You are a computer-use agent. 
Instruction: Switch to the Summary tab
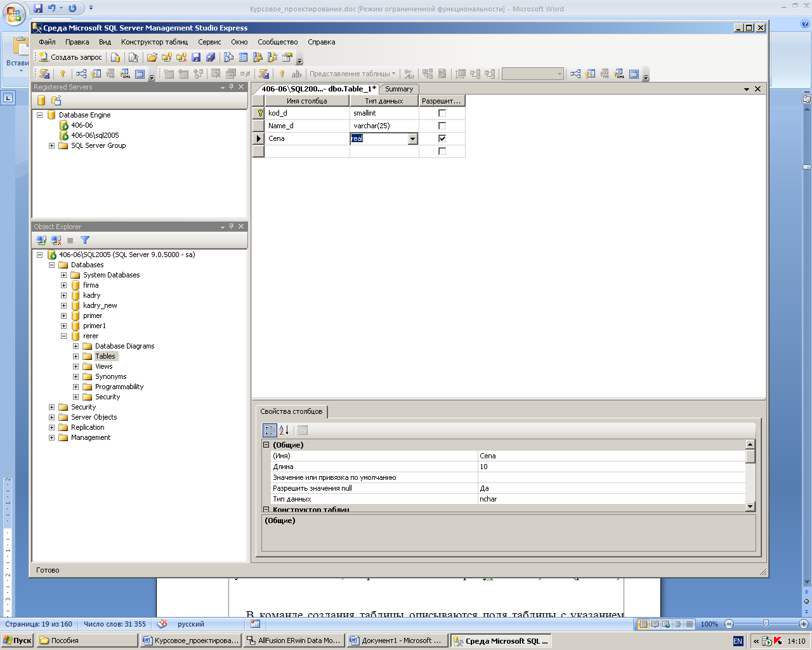click(x=399, y=89)
